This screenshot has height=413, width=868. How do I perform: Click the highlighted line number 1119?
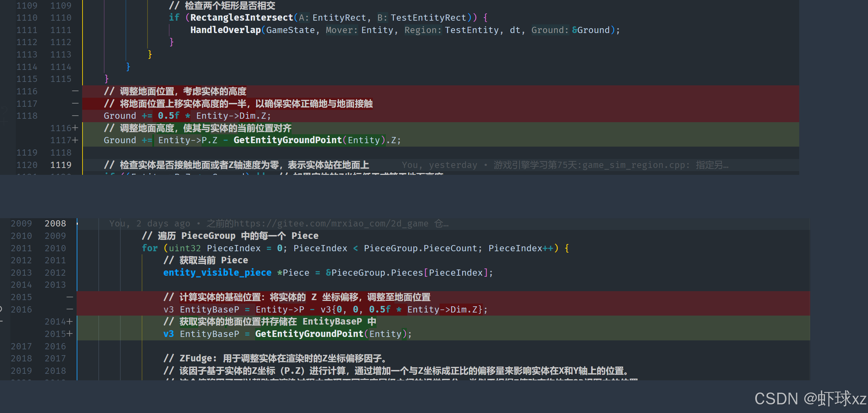pos(61,165)
